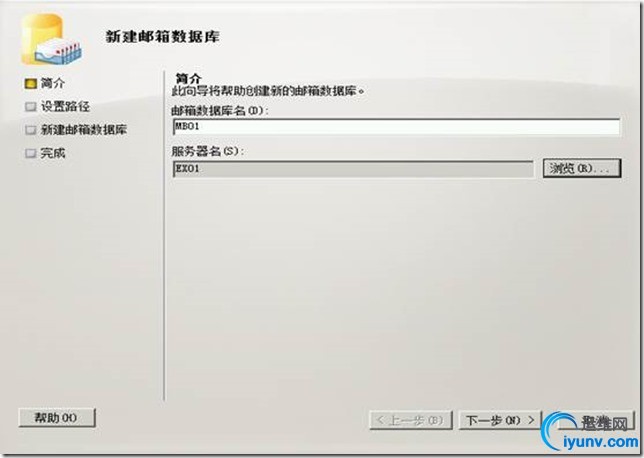Focus the mailbox database name field MB01
This screenshot has height=458, width=644.
click(396, 127)
